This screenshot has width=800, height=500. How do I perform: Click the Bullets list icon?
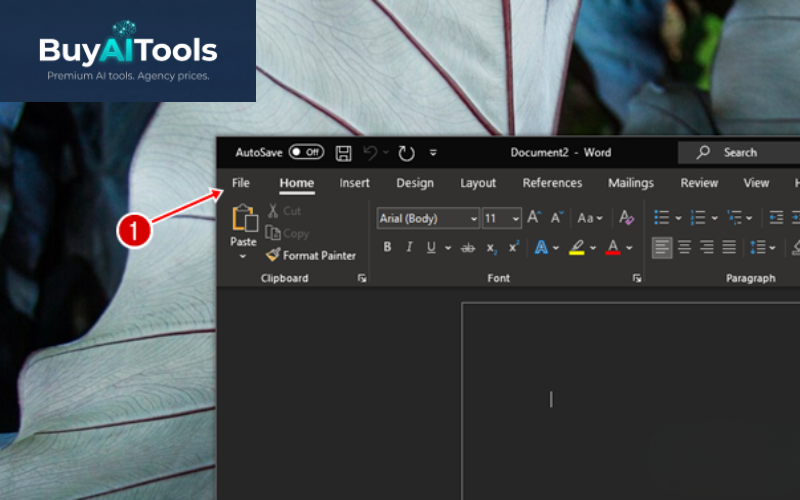coord(662,217)
